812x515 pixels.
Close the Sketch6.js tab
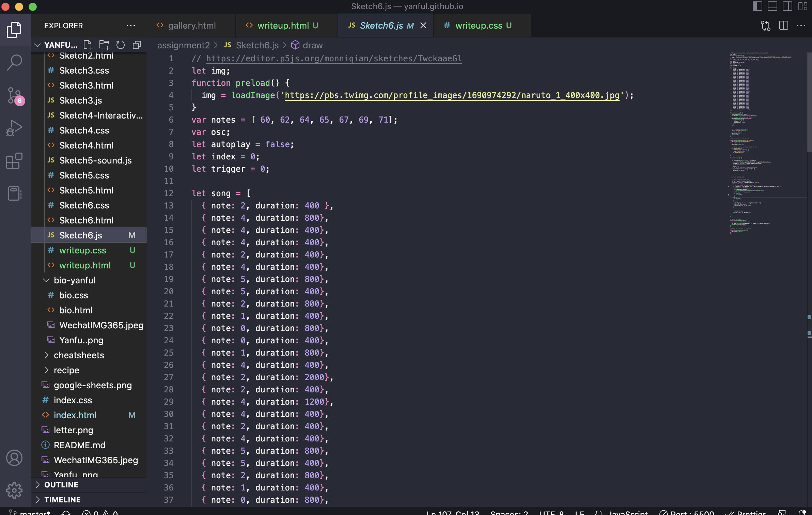point(423,26)
